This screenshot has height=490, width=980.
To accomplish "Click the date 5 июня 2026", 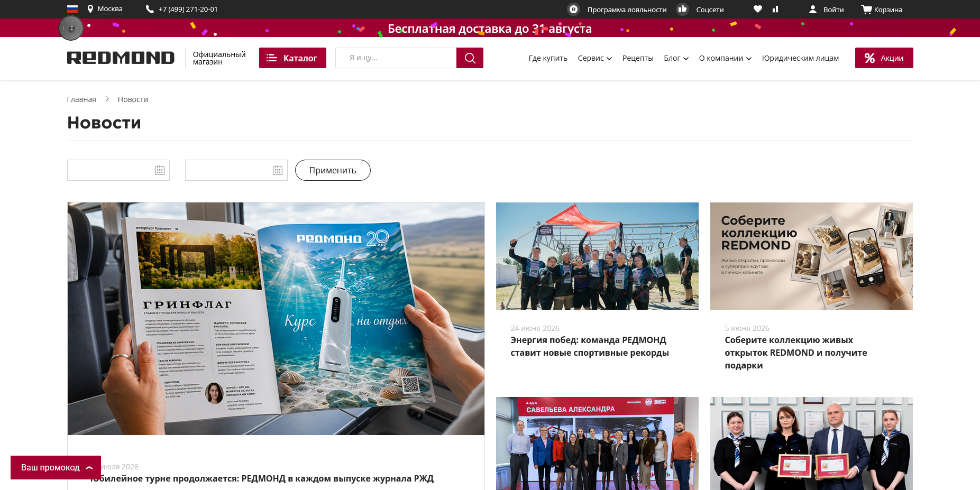I will (x=747, y=328).
